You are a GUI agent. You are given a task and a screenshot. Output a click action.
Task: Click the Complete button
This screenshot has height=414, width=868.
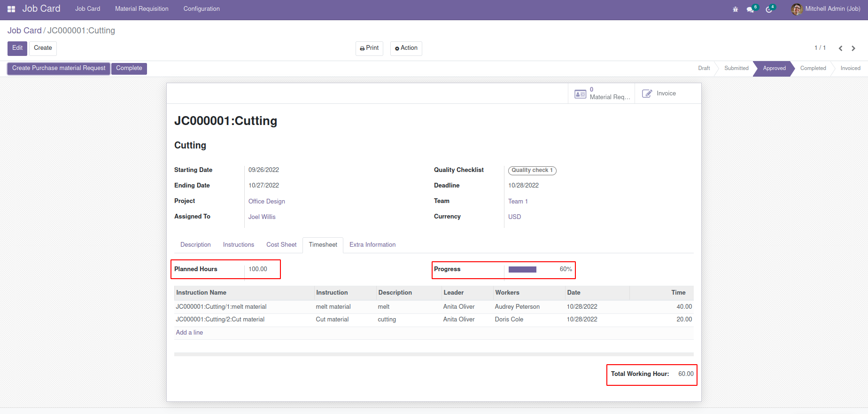(129, 69)
